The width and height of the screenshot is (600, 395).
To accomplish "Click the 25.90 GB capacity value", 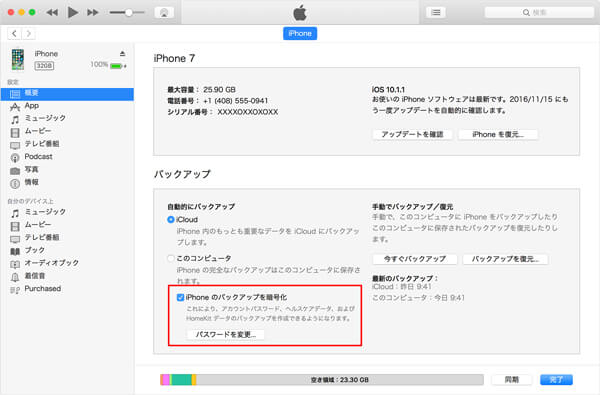I will (x=219, y=90).
